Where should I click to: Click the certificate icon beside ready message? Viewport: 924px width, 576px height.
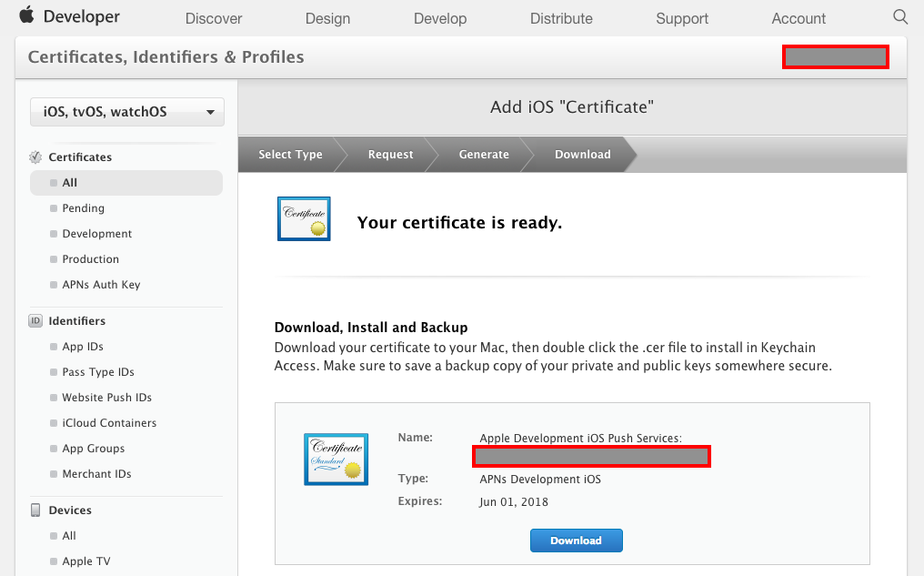coord(304,218)
